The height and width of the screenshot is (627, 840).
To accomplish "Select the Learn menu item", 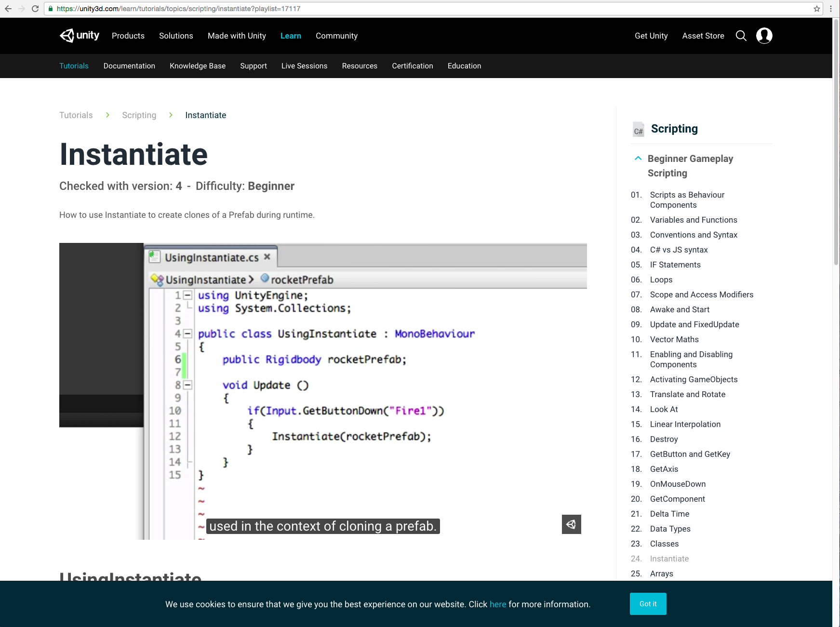I will (x=291, y=36).
